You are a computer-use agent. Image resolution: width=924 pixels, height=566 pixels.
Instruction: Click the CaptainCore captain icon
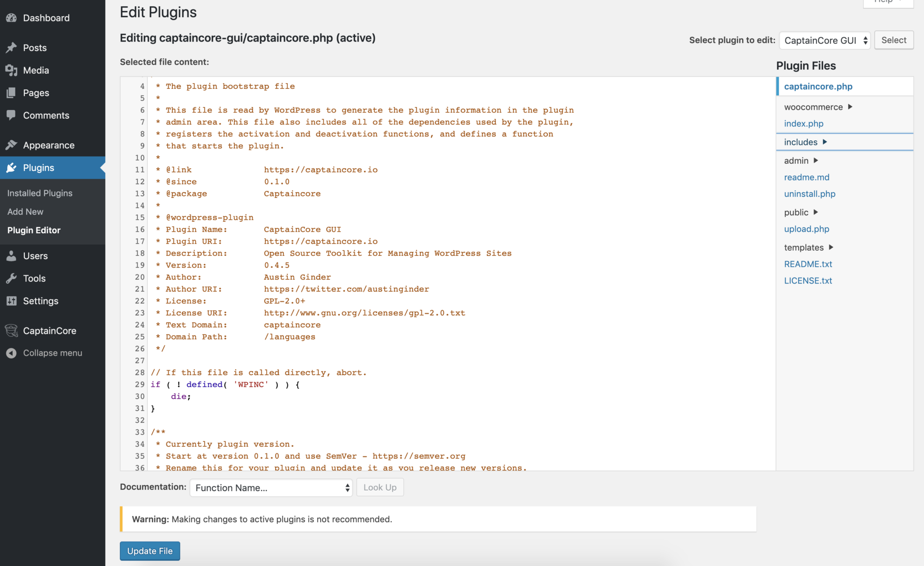tap(11, 331)
